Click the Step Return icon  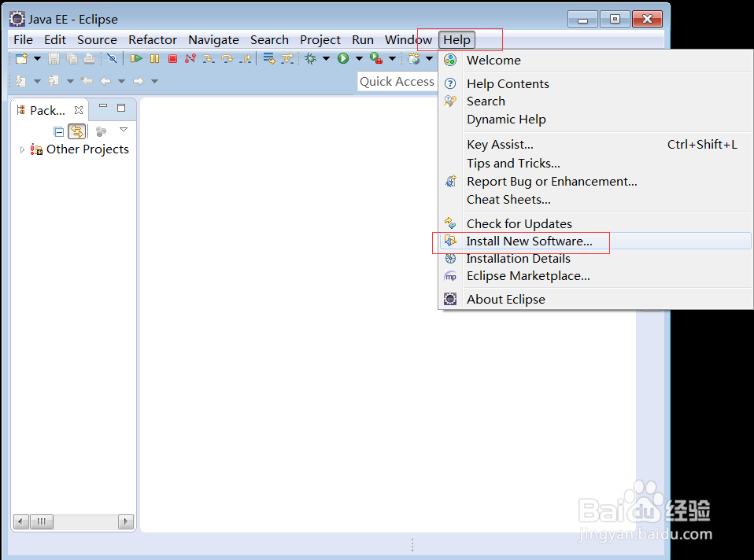coord(246,59)
